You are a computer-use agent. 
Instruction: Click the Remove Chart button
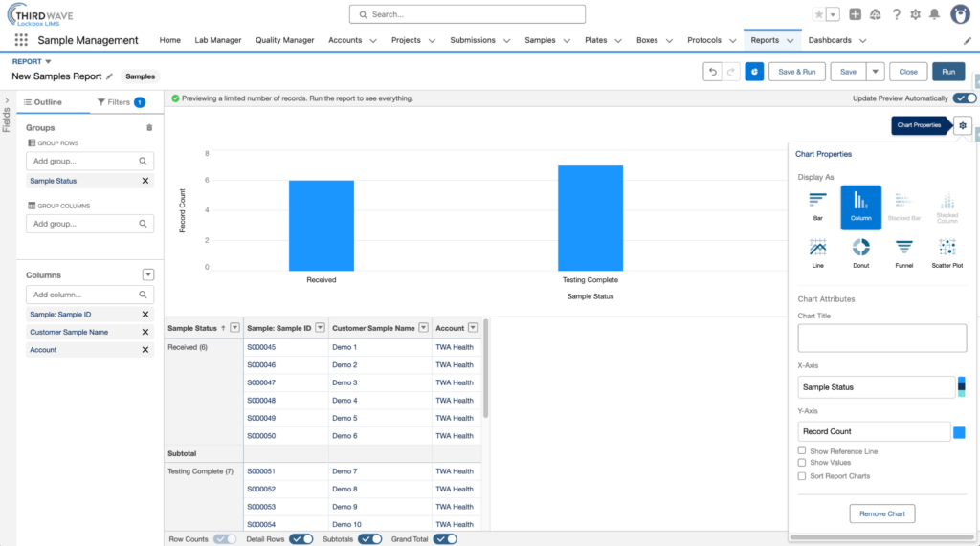click(x=881, y=513)
